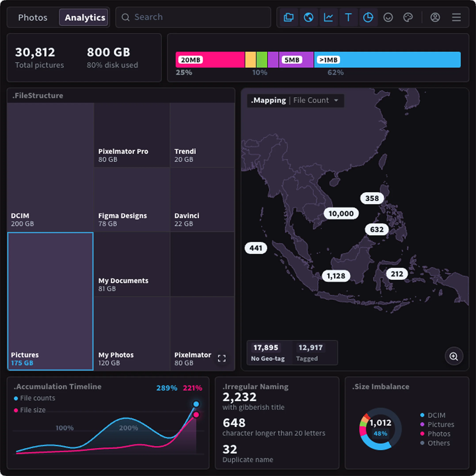Select the Pixelmator Pro 80 GB tile
476x476 pixels.
click(132, 135)
